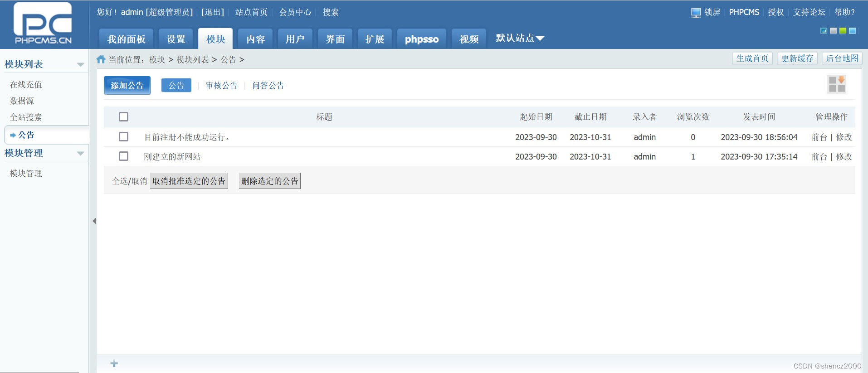The image size is (868, 373).
Task: Click the plus icon in the bottom bar
Action: coord(114,363)
